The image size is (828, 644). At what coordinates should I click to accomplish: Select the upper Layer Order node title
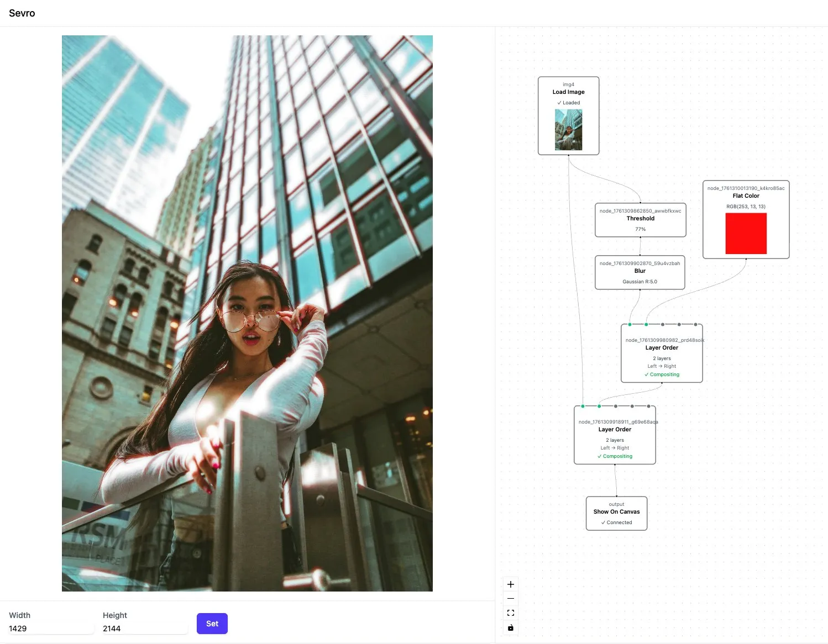(662, 348)
